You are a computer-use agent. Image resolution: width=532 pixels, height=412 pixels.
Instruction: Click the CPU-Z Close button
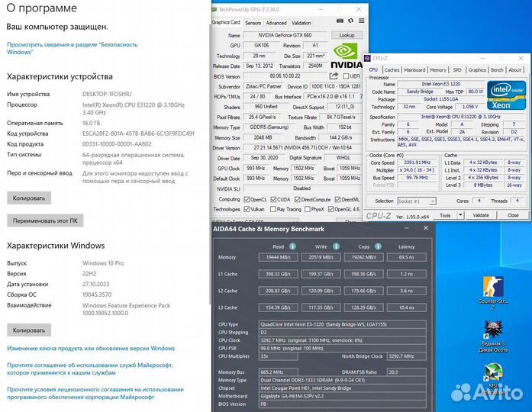click(x=513, y=215)
